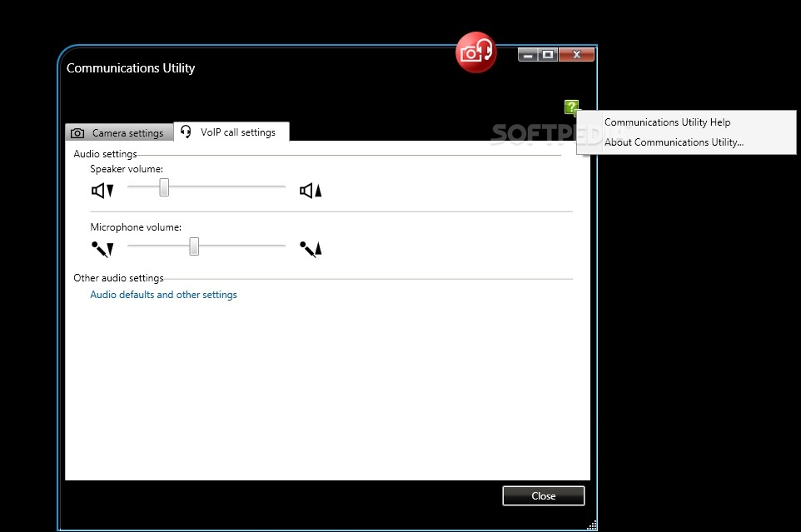The image size is (801, 532).
Task: Click the Speaker volume label
Action: coord(127,169)
